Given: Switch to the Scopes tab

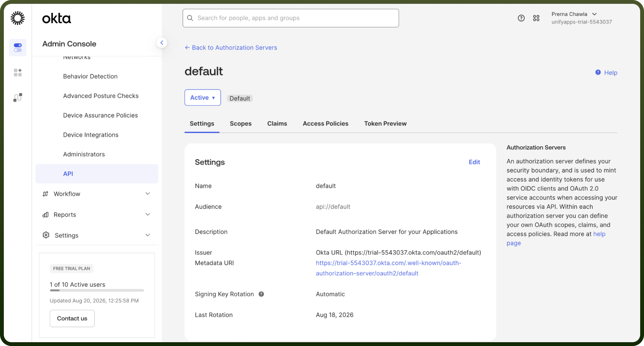Looking at the screenshot, I should (x=241, y=124).
